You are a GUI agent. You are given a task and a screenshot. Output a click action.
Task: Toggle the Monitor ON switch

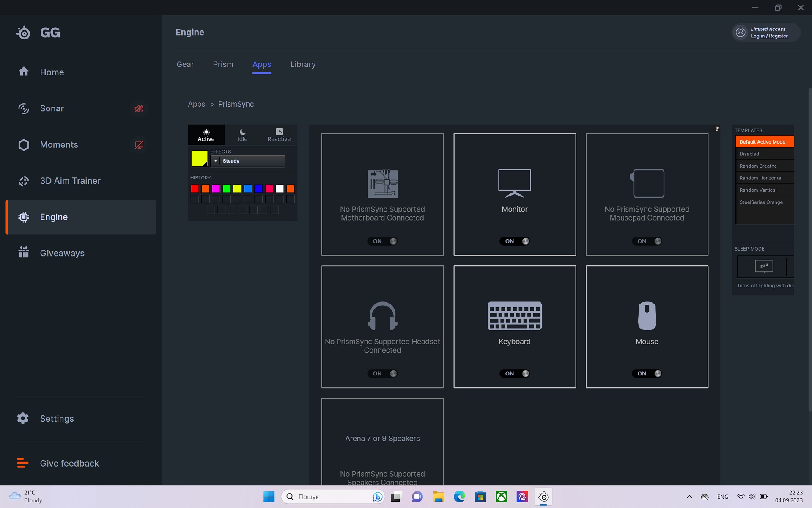tap(515, 241)
